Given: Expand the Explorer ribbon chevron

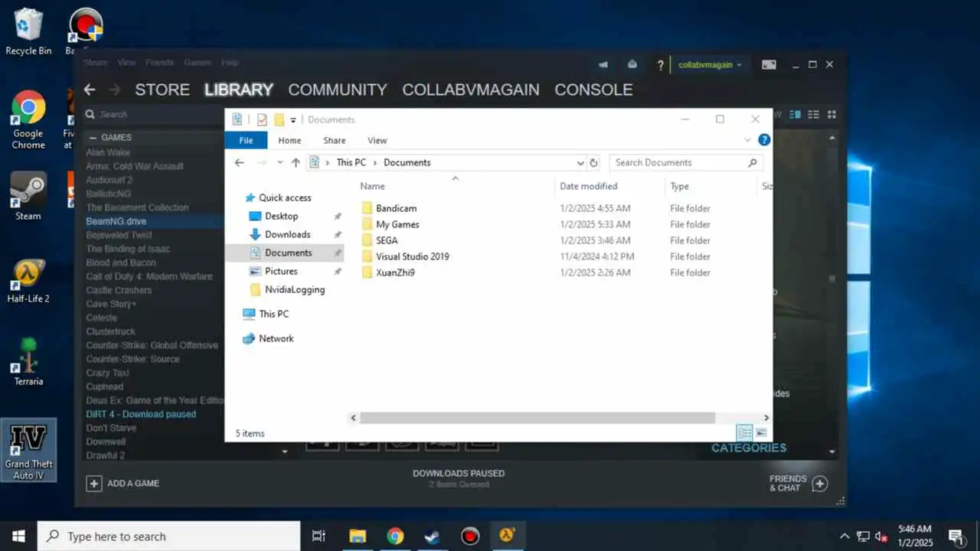Looking at the screenshot, I should (x=747, y=140).
